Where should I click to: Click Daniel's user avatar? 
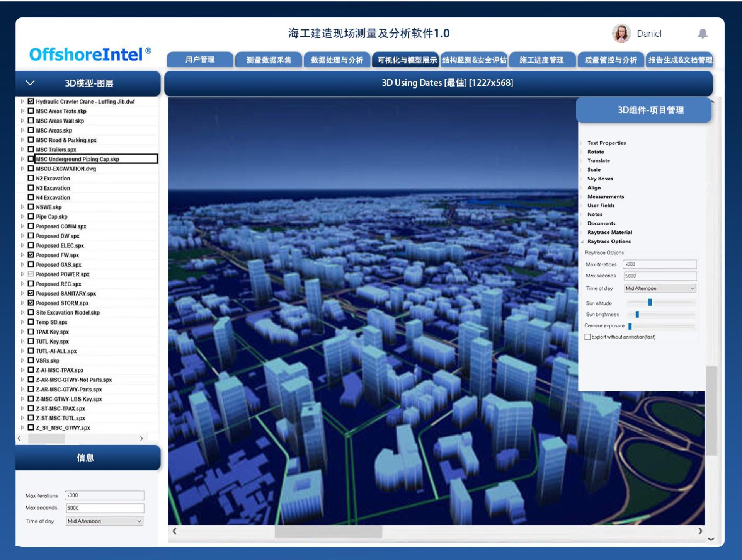point(621,33)
